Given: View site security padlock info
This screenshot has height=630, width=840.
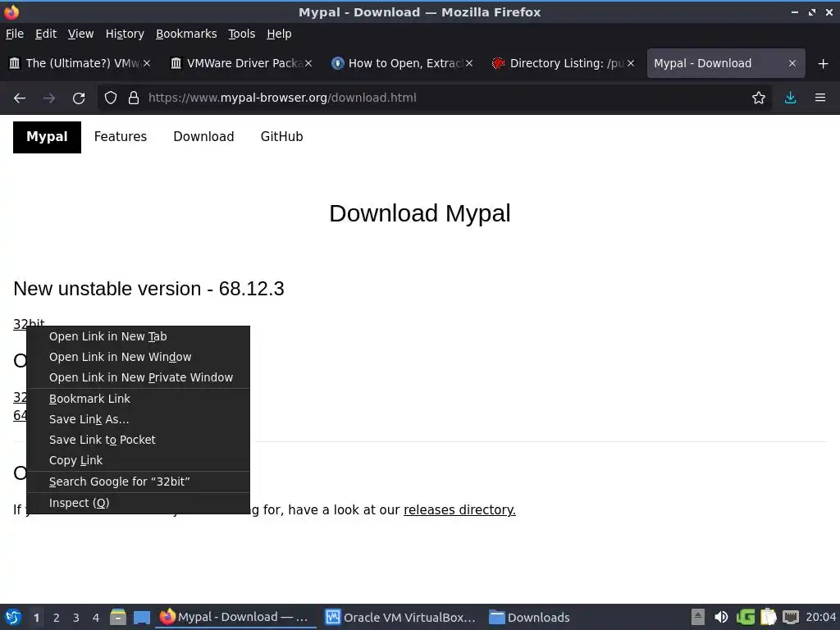Looking at the screenshot, I should [134, 98].
